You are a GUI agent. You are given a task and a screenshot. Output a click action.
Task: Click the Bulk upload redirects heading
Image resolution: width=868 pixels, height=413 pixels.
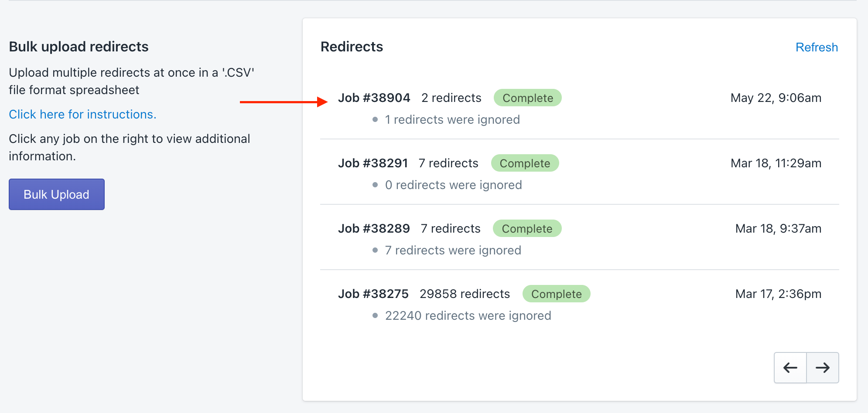click(x=79, y=46)
